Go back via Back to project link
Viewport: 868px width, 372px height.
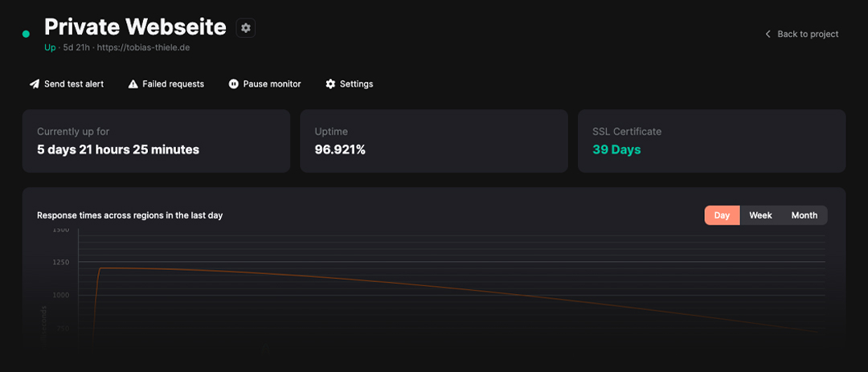(808, 34)
